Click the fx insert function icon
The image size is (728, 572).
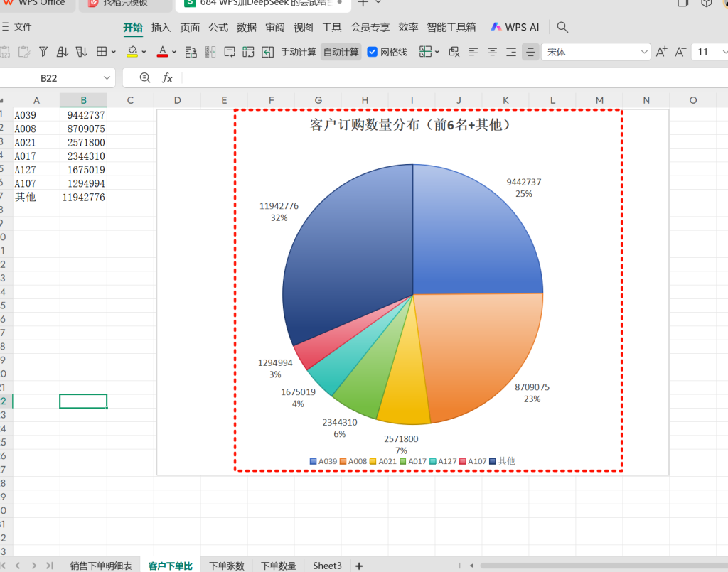167,78
